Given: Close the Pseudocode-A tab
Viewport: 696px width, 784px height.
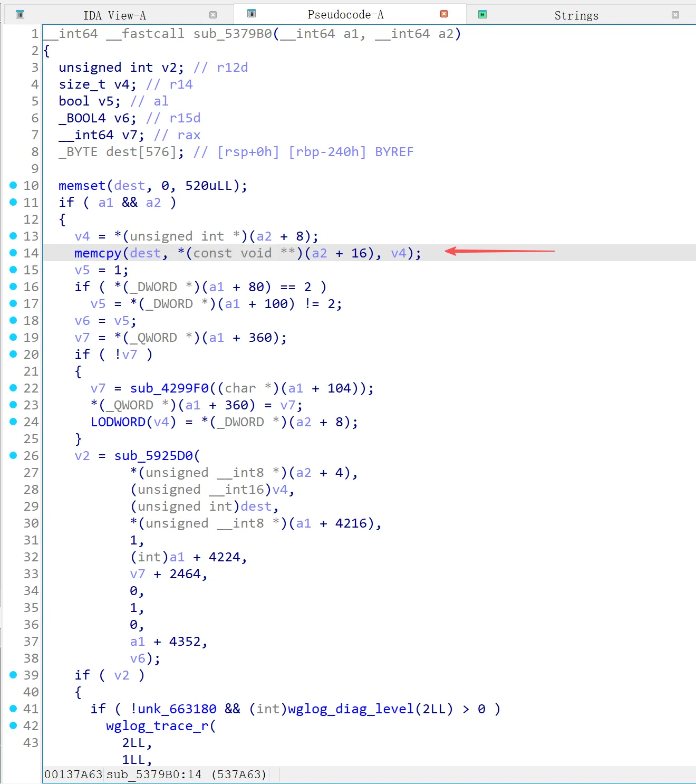Looking at the screenshot, I should click(444, 14).
